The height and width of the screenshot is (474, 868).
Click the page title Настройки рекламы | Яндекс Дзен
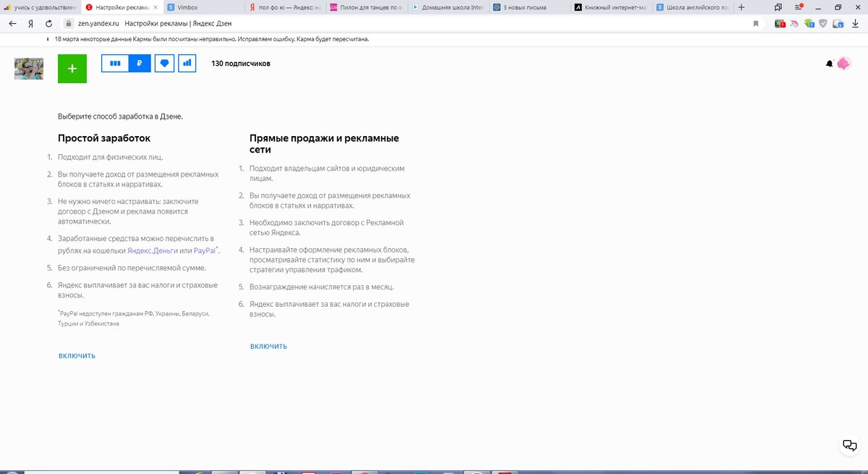[x=178, y=23]
